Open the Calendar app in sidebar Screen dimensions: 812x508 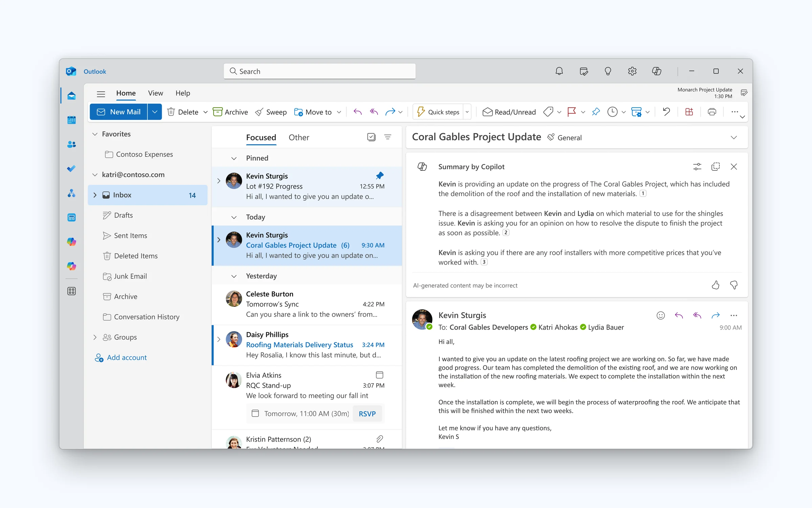coord(71,120)
